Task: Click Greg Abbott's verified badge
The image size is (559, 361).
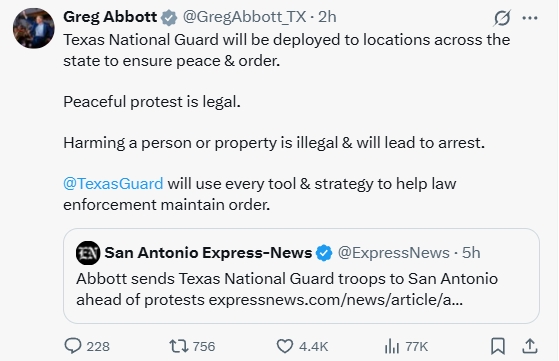Action: click(169, 17)
